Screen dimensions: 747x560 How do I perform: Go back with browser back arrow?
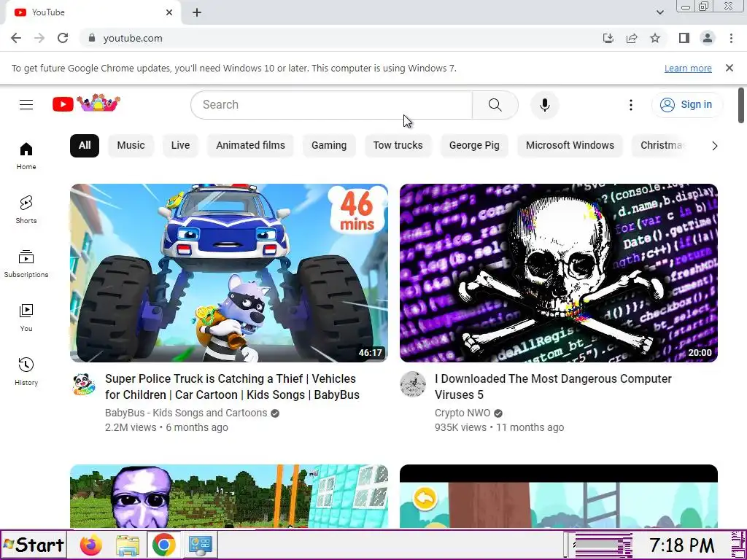click(x=16, y=38)
